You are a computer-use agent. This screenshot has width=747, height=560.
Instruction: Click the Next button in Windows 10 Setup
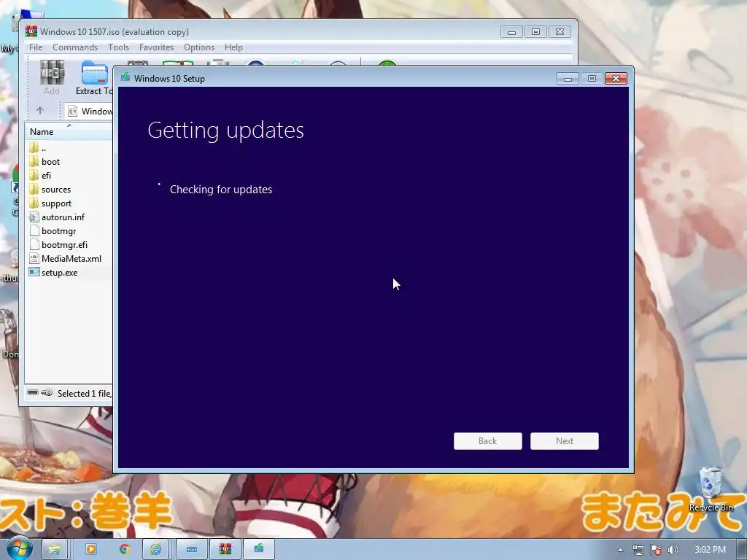click(565, 441)
